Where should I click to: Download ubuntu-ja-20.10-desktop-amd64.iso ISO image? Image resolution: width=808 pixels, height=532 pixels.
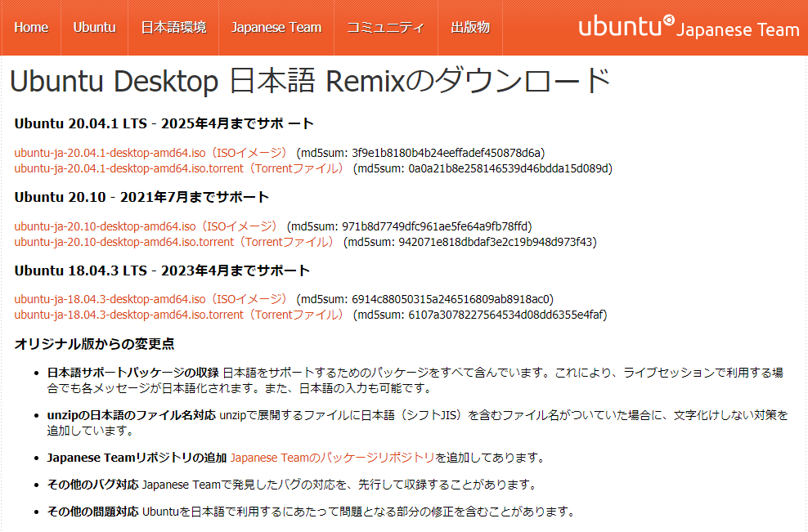[x=146, y=226]
